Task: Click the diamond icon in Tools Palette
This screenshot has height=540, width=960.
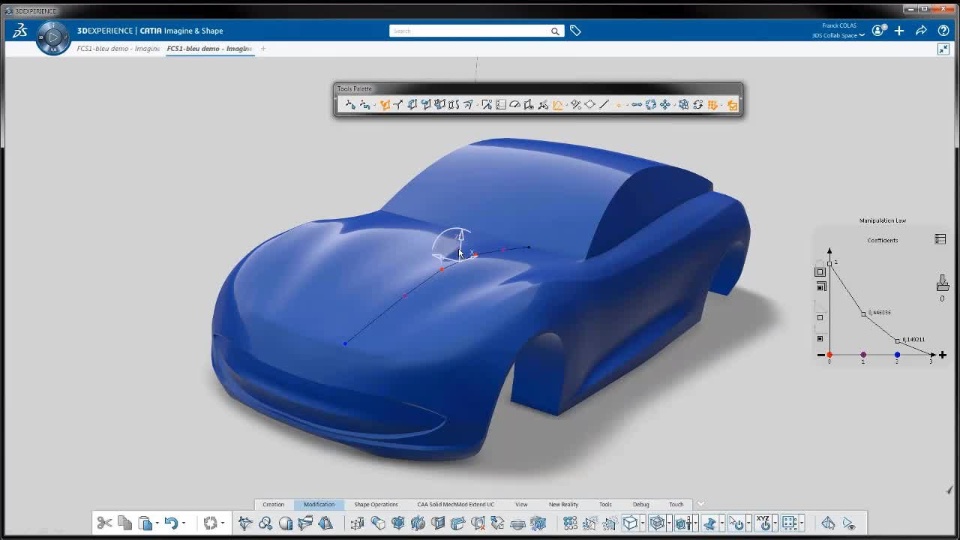Action: [x=590, y=105]
